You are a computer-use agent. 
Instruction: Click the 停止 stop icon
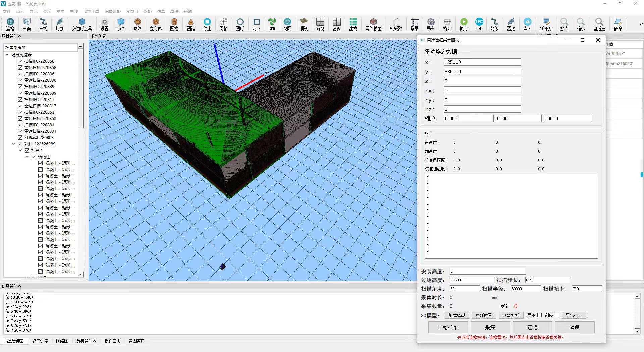(207, 24)
